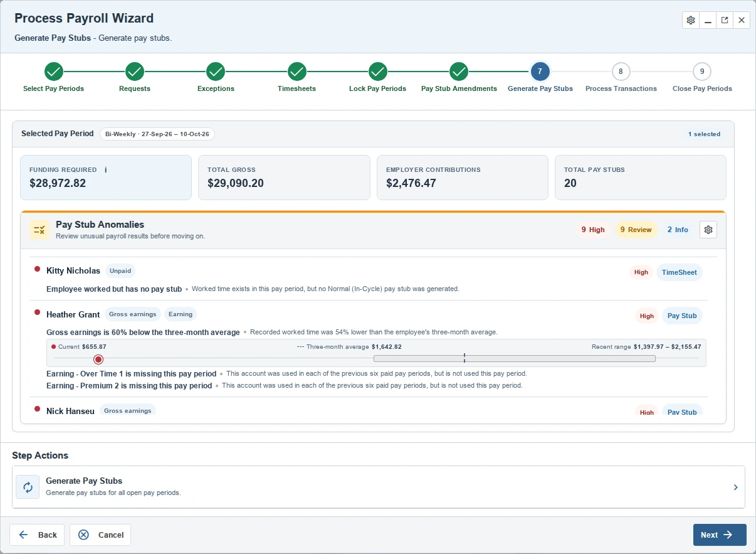This screenshot has height=554, width=756.
Task: Click the '1 selected' badge
Action: pos(705,134)
